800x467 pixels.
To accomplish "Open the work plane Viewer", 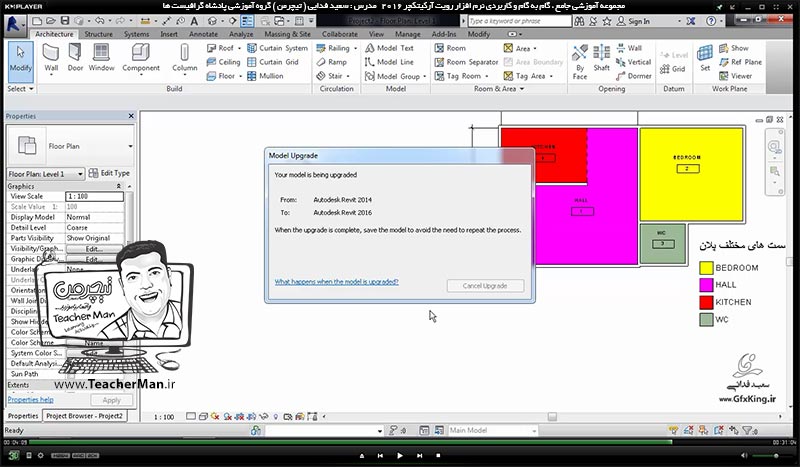I will click(735, 76).
